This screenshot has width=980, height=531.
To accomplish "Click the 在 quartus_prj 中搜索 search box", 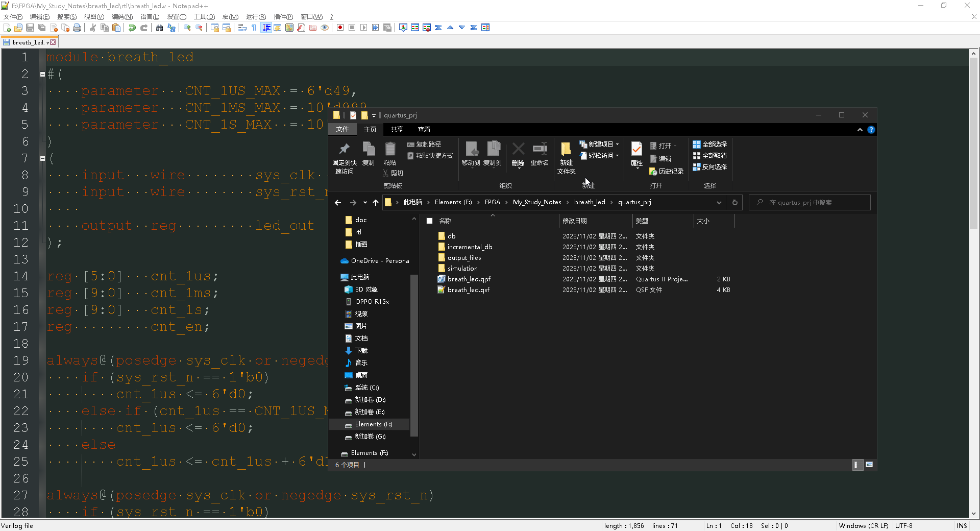I will [810, 203].
